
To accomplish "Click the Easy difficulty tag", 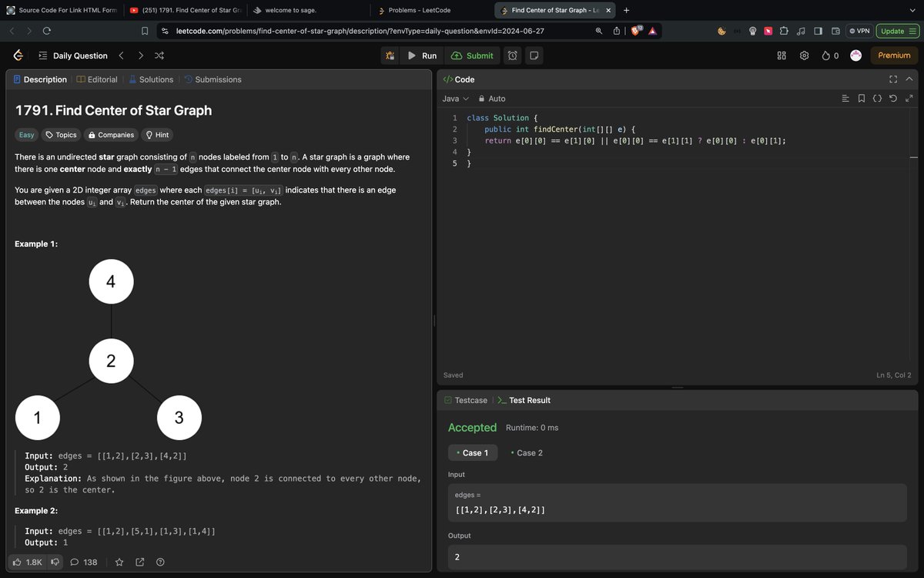I will click(27, 135).
